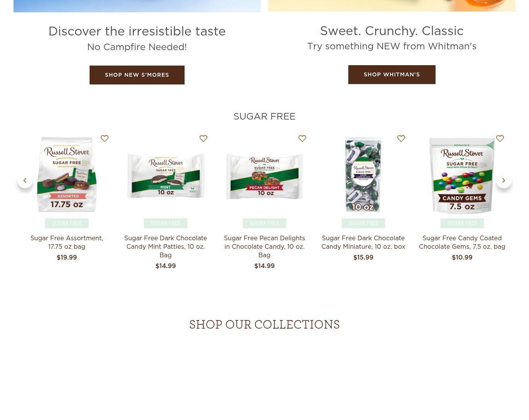Open Sugar Free Pecan Delights product title
Viewport: 529px width, 420px height.
[x=264, y=246]
